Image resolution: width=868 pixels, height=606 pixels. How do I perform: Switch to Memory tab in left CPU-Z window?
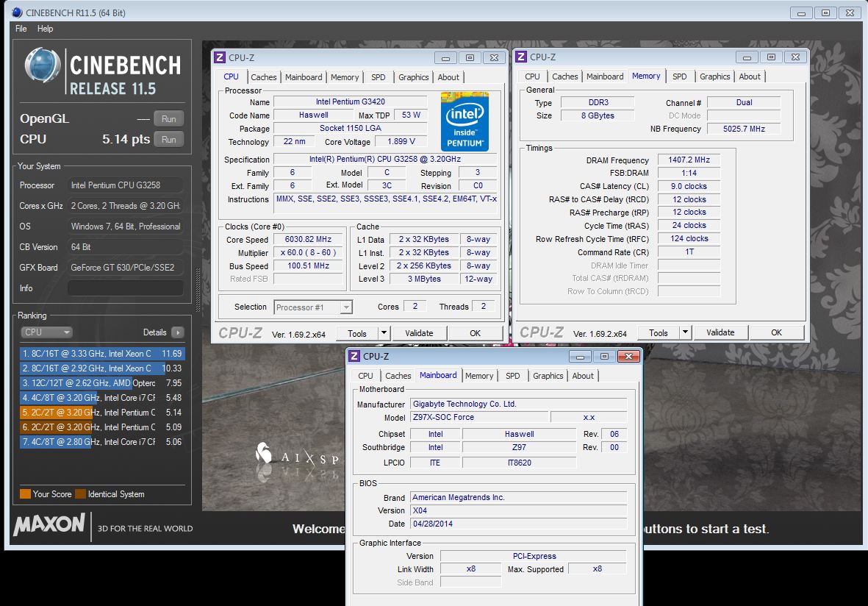point(345,77)
